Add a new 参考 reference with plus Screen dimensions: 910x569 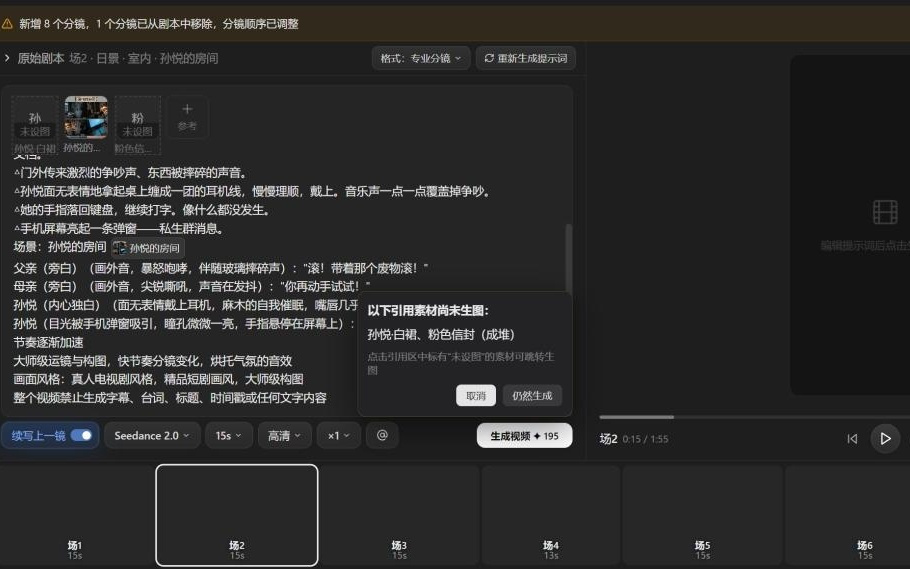click(187, 117)
